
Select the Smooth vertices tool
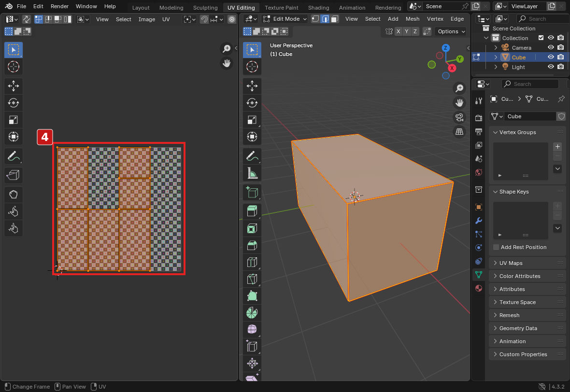(x=252, y=330)
